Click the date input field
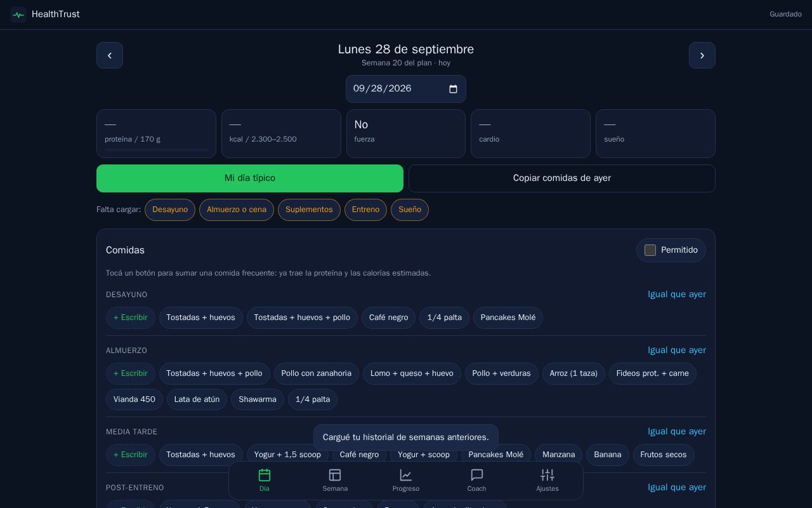This screenshot has height=508, width=812. coord(406,89)
